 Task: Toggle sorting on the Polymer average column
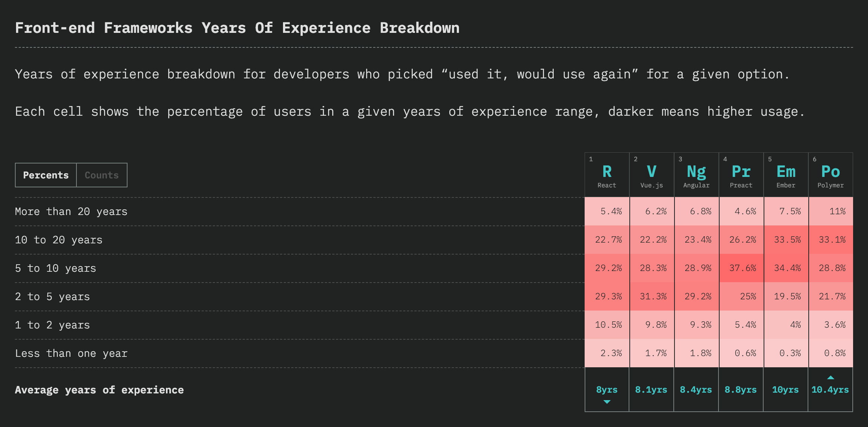point(830,389)
